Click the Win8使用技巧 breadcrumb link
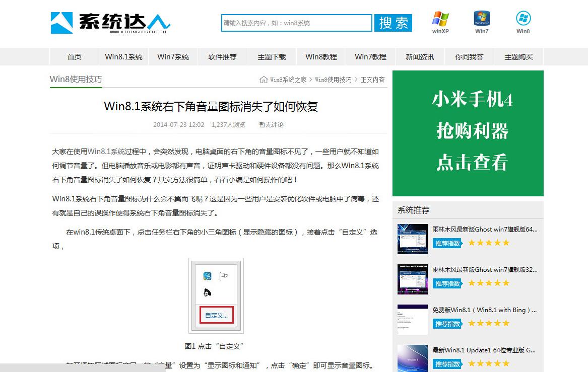588x372 pixels. [333, 80]
